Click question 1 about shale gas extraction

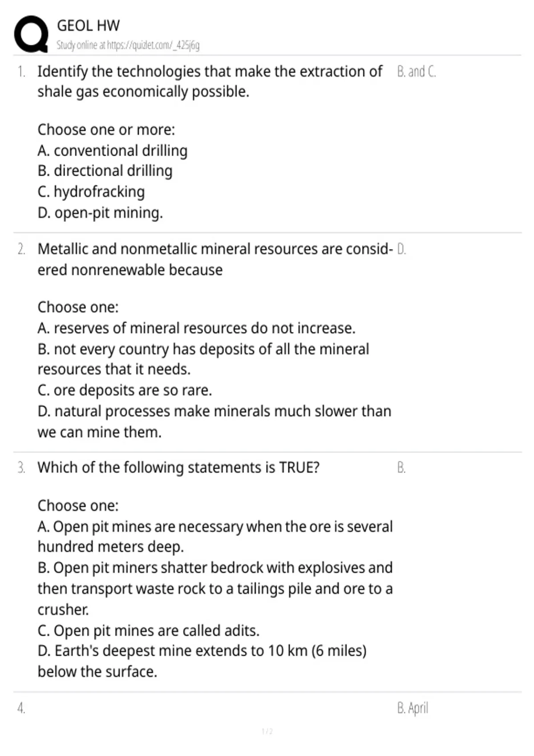coord(210,81)
